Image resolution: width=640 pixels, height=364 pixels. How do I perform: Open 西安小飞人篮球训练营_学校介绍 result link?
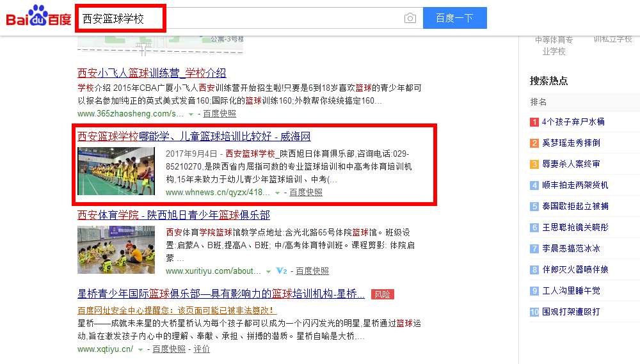(152, 73)
